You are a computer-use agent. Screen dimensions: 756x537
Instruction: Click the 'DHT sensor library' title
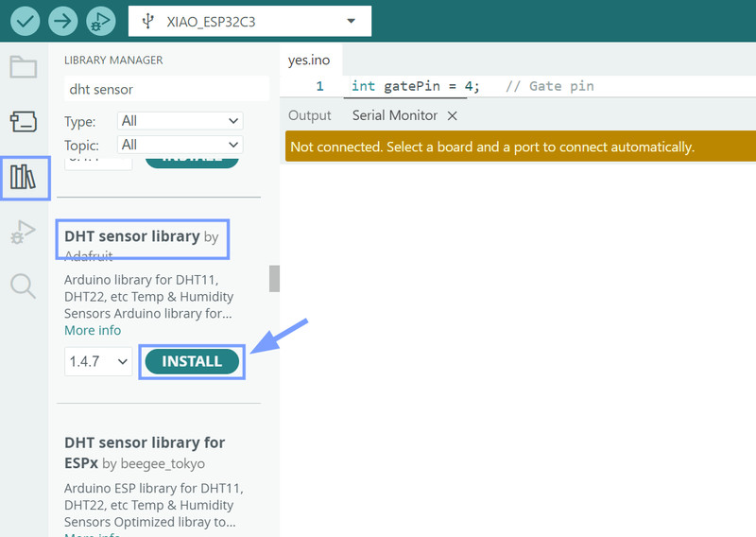[x=132, y=236]
